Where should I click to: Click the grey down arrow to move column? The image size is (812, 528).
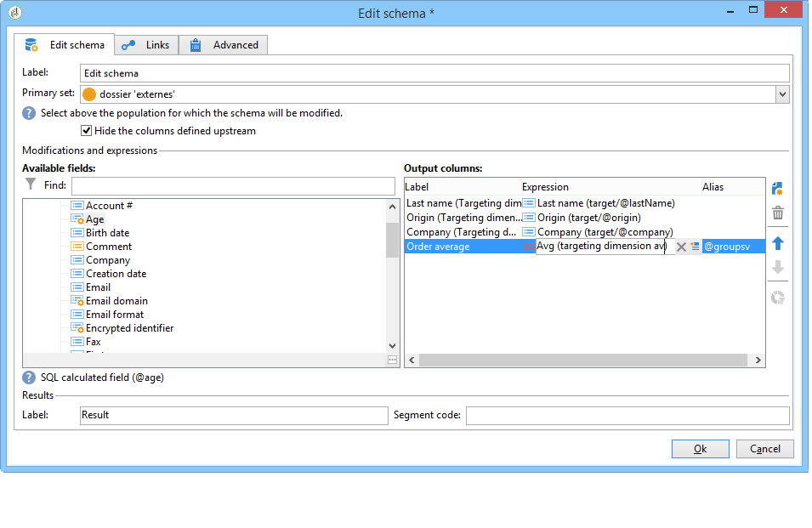click(777, 268)
